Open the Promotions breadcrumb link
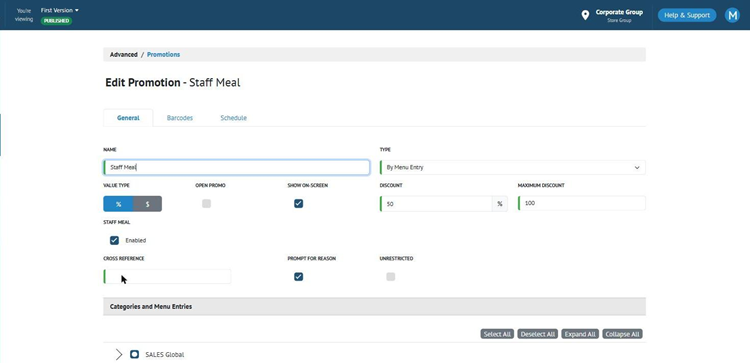The width and height of the screenshot is (750, 363). [x=164, y=55]
